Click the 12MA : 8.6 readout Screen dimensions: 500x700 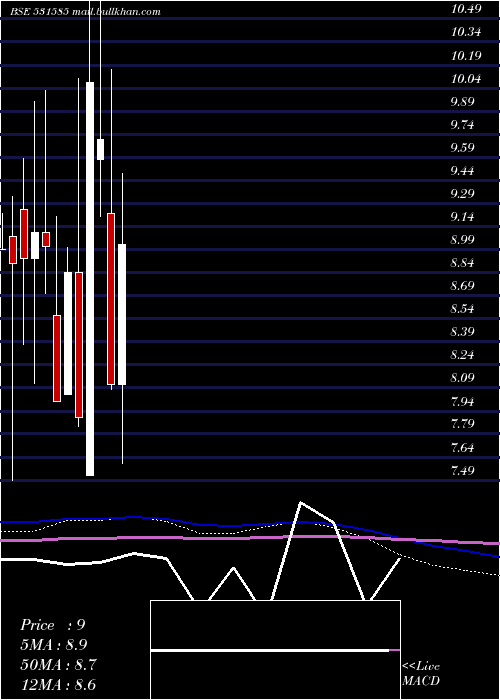tap(58, 685)
